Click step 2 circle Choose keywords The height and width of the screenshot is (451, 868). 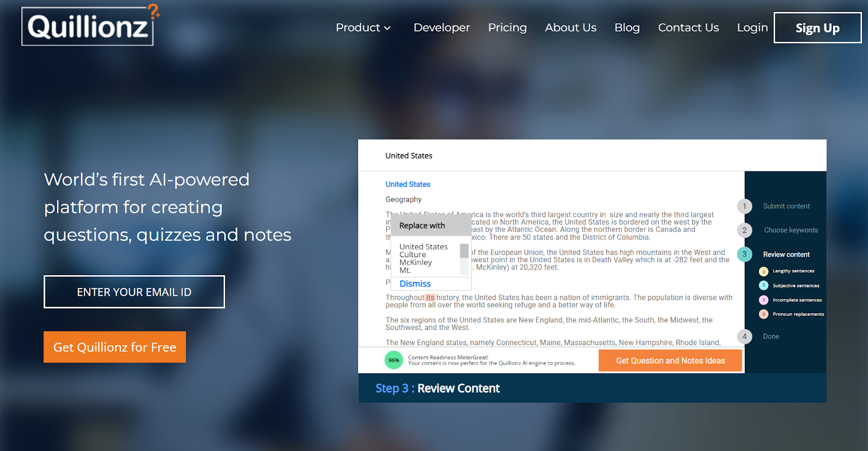(744, 230)
